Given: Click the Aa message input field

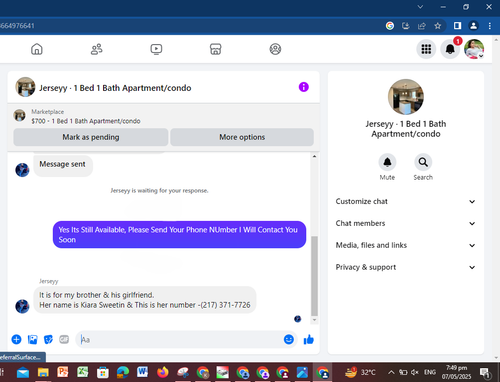Looking at the screenshot, I should 180,339.
